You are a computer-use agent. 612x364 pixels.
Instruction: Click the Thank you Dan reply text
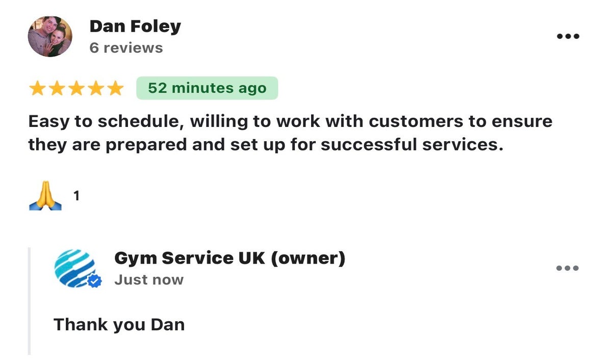click(x=119, y=325)
